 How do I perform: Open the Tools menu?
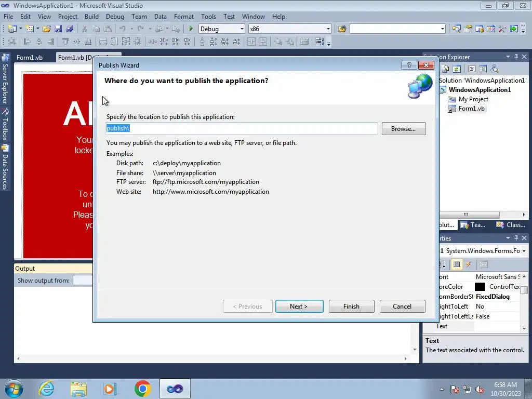pyautogui.click(x=208, y=16)
